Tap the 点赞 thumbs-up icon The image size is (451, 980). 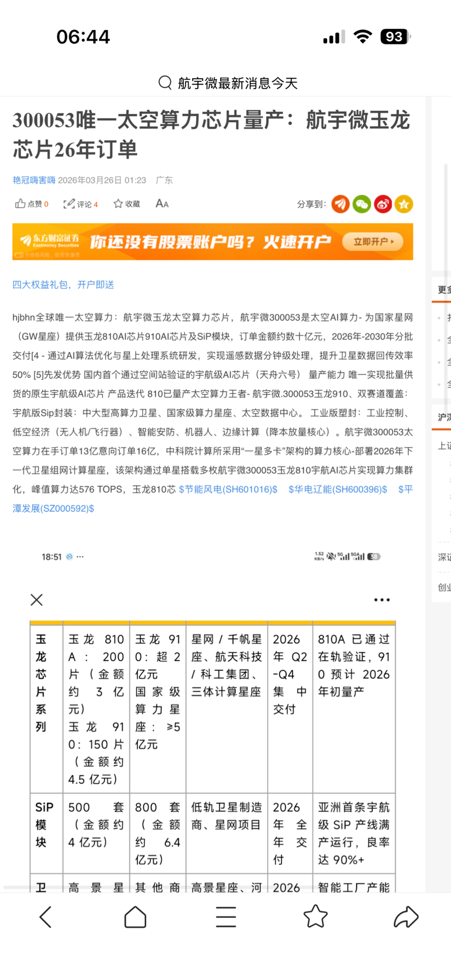[20, 204]
